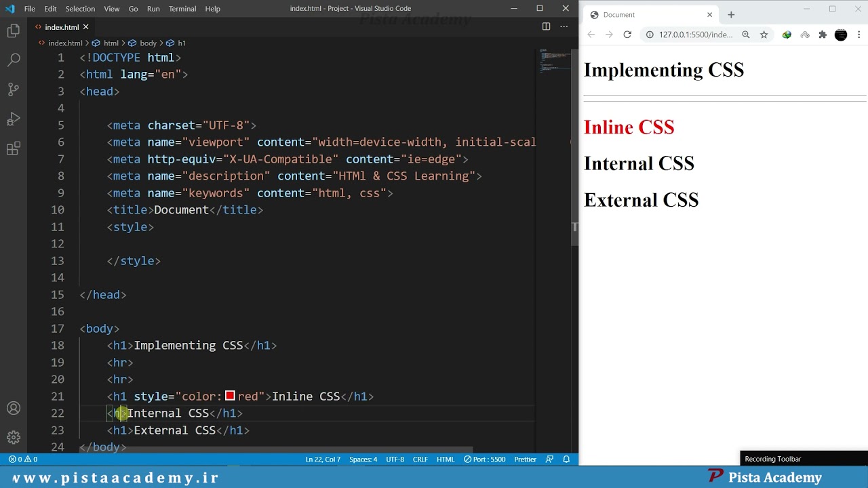The image size is (868, 488).
Task: Open the Explorer view in activity bar
Action: click(x=14, y=30)
